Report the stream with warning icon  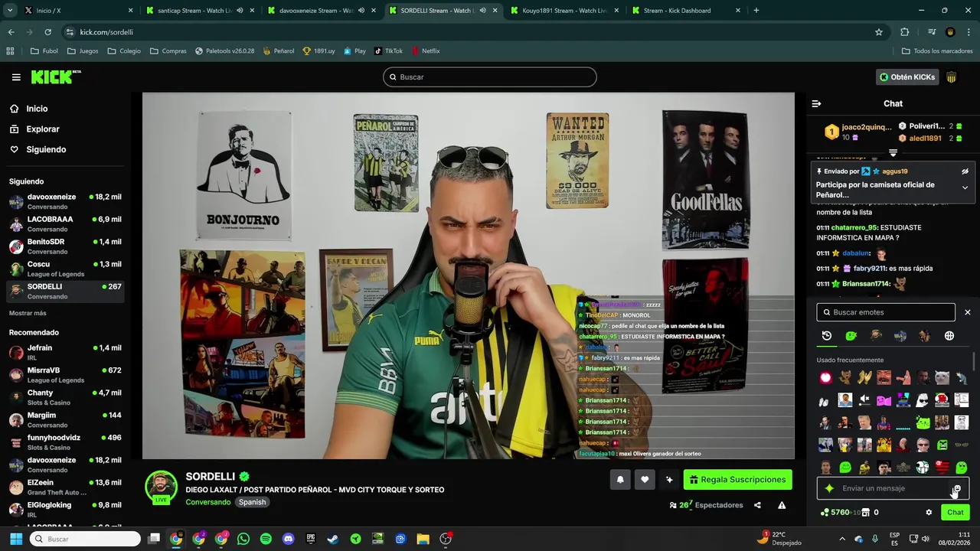click(782, 505)
